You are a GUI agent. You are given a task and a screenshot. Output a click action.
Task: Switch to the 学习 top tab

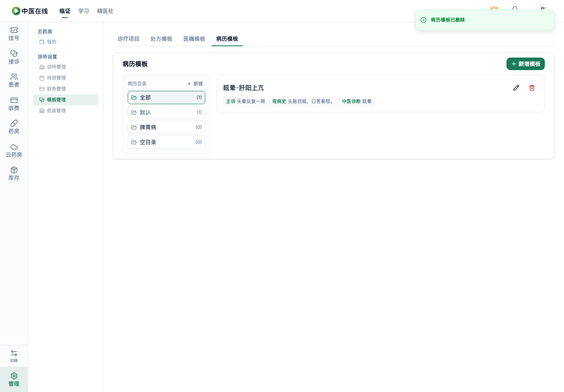click(84, 11)
